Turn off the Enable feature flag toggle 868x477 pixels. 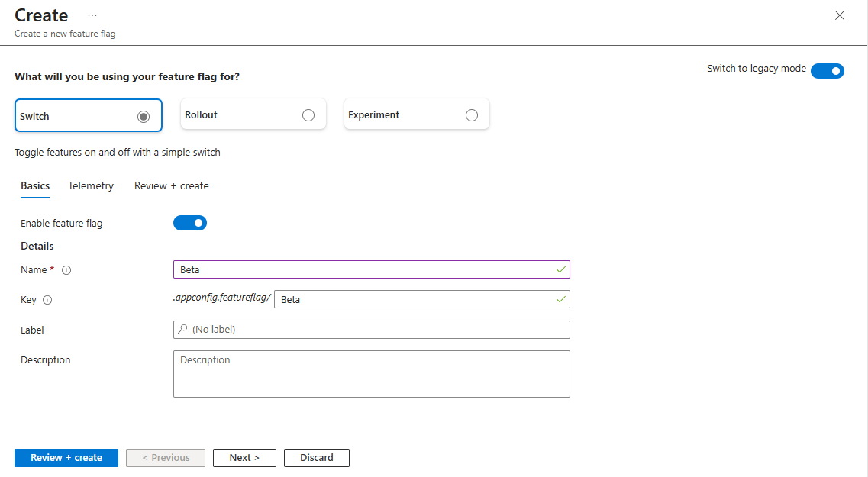[189, 222]
